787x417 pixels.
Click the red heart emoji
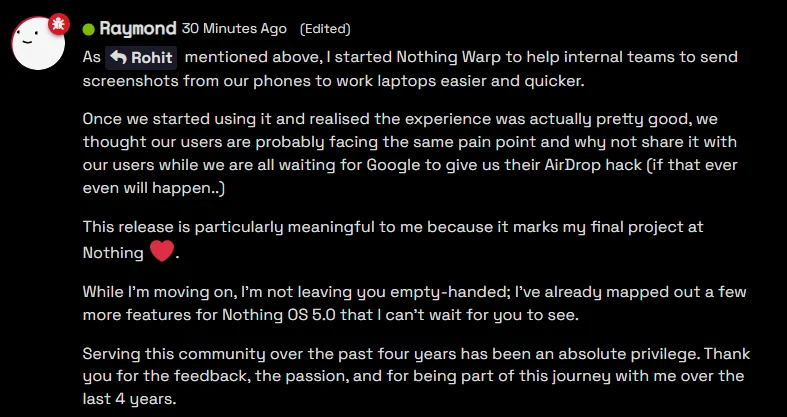(x=161, y=252)
